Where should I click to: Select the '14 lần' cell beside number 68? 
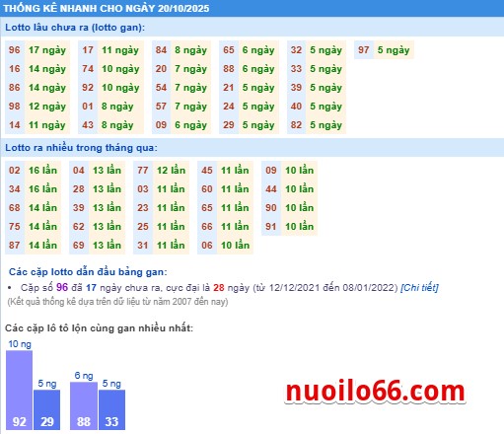pyautogui.click(x=43, y=208)
